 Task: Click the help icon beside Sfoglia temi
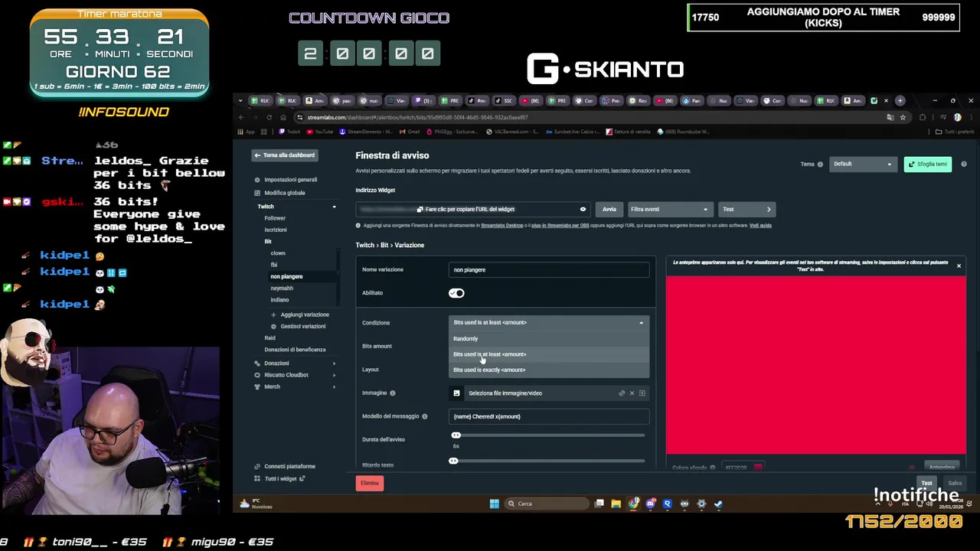coord(964,164)
